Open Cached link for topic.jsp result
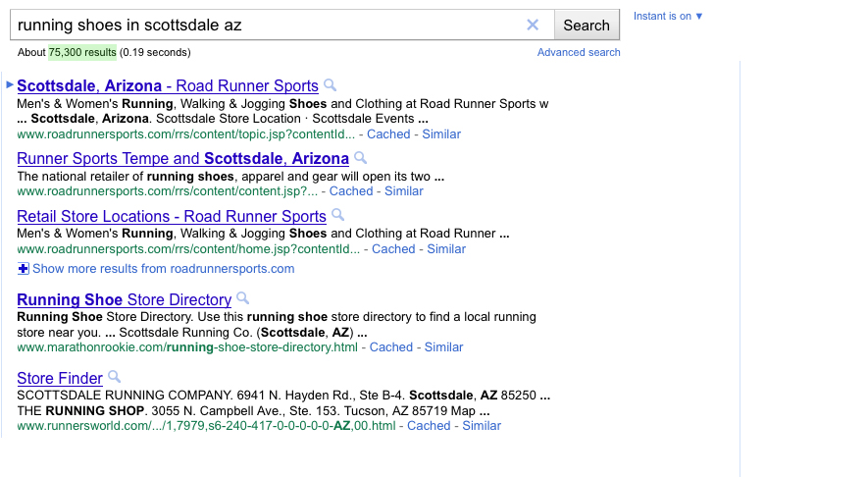 point(388,134)
